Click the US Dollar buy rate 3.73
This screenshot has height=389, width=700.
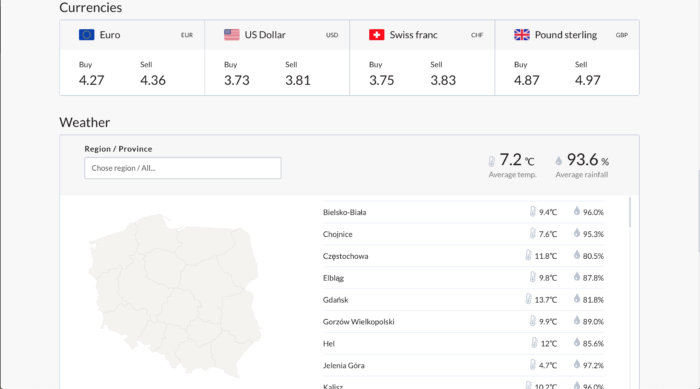(237, 80)
